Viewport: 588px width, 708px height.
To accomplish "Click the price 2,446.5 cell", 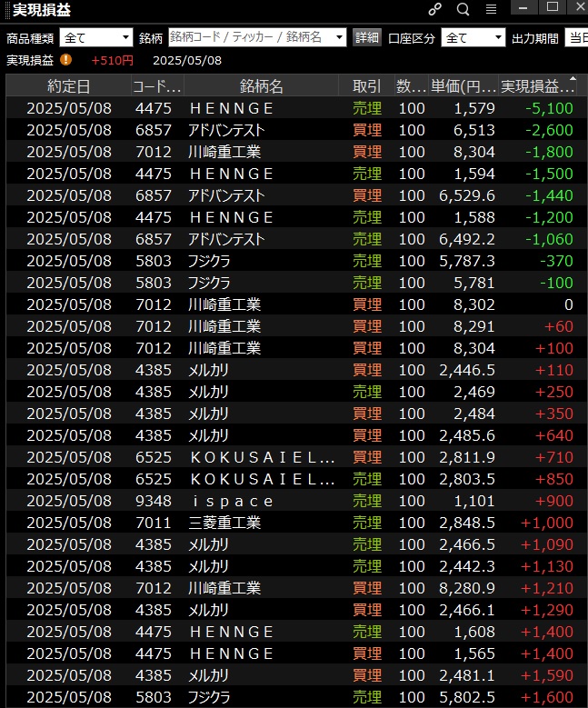I will [x=467, y=370].
